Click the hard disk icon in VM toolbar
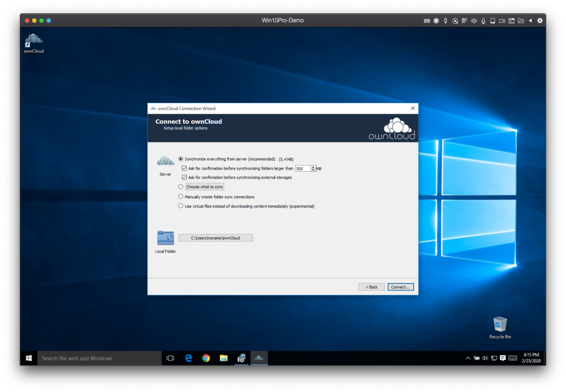Image resolution: width=566 pixels, height=392 pixels. point(492,21)
